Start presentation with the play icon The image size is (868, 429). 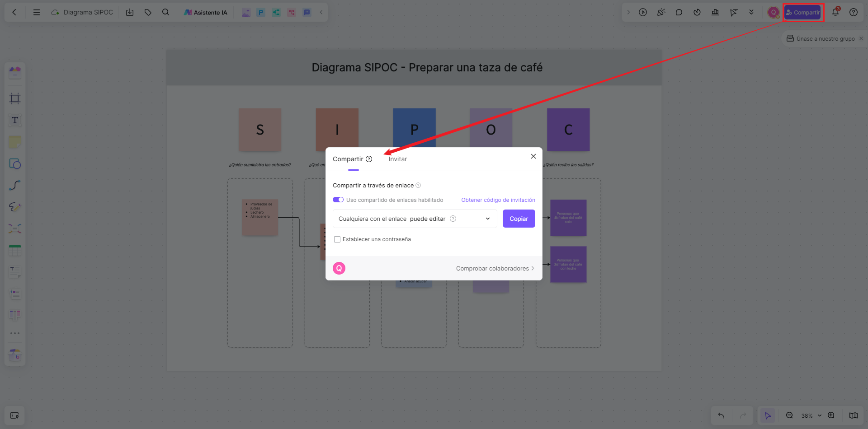coord(643,12)
